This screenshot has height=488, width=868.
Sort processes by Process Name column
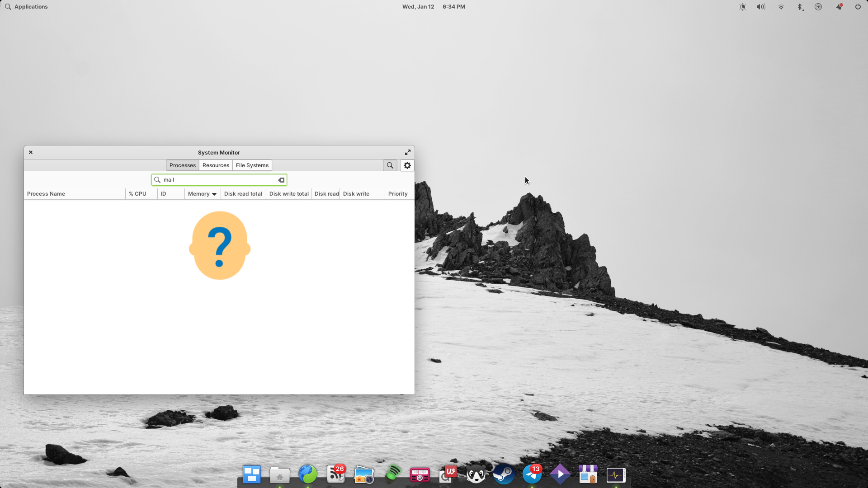pos(46,193)
